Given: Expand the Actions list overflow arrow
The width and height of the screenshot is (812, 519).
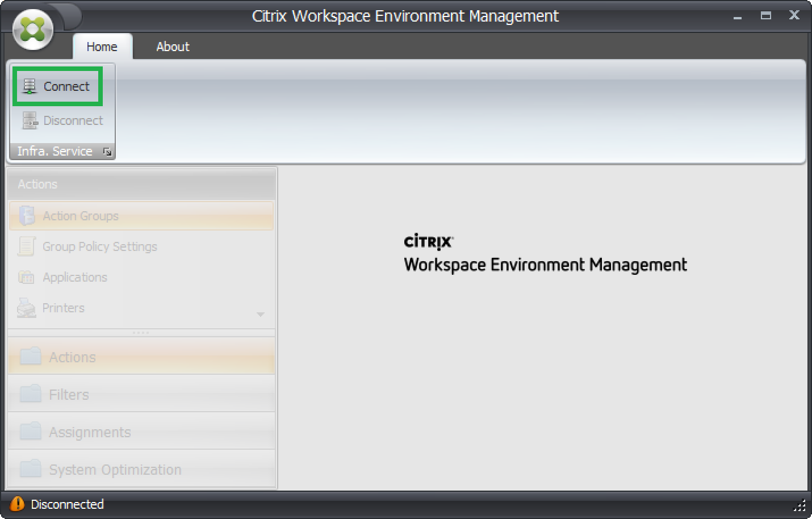Looking at the screenshot, I should tap(260, 315).
